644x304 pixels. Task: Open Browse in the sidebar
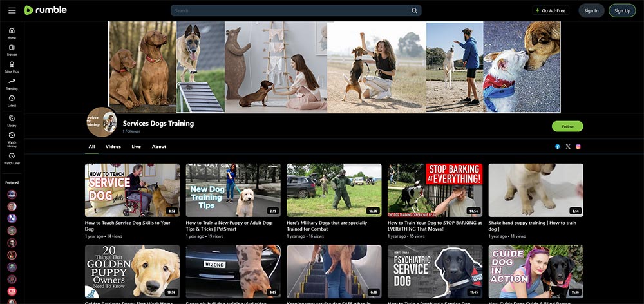pos(12,50)
